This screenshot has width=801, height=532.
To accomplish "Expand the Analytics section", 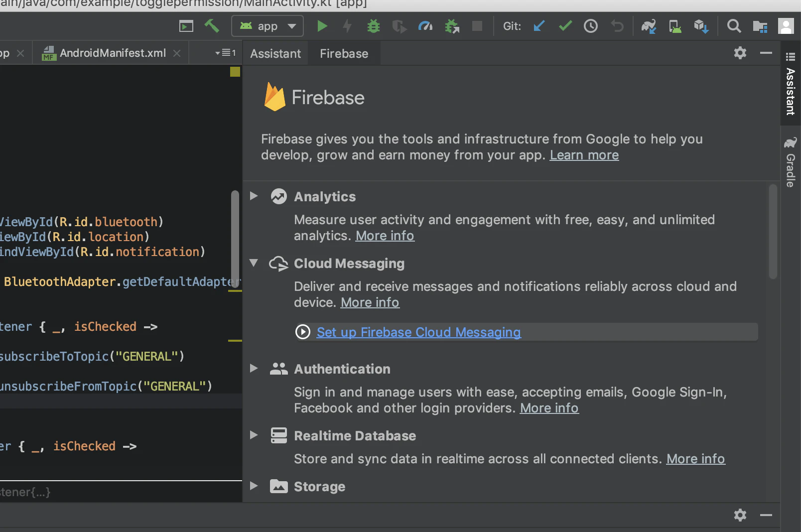I will (x=254, y=196).
